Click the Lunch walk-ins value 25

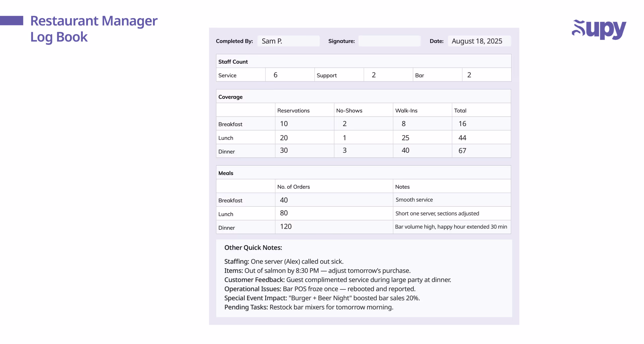tap(405, 137)
